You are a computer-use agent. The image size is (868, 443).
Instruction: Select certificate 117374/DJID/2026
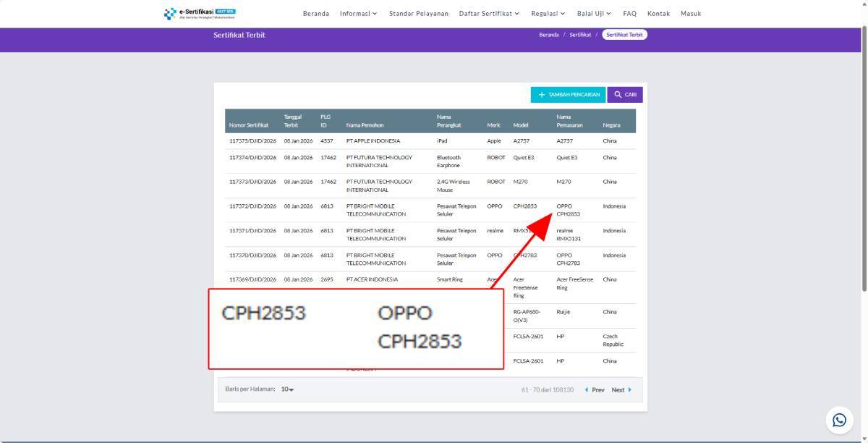[252, 157]
